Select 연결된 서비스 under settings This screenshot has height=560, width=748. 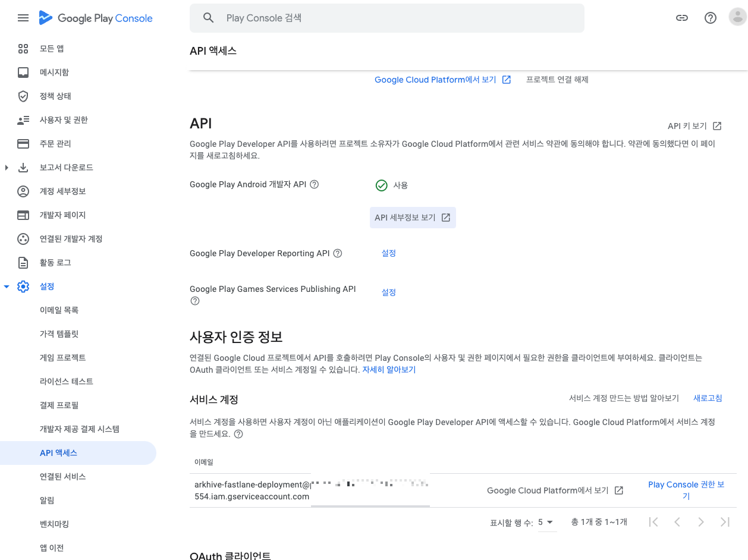click(63, 477)
